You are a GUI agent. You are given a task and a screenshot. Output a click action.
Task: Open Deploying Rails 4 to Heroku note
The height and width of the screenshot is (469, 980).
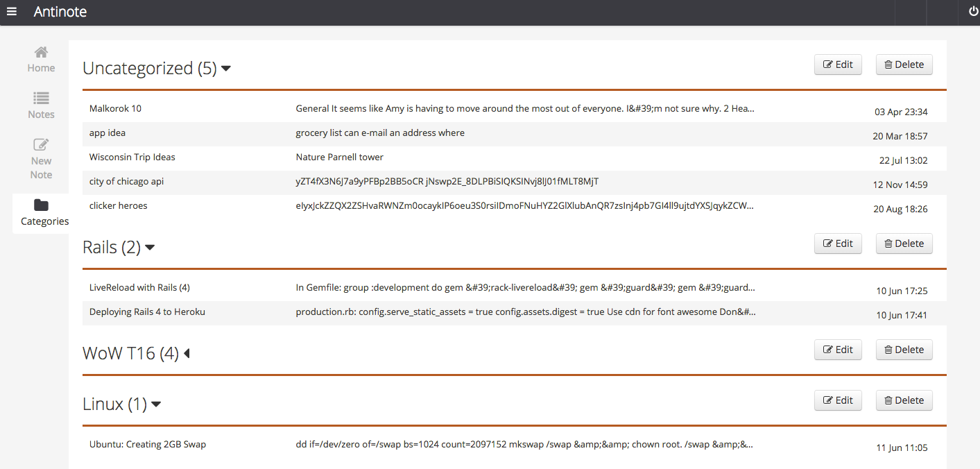(147, 312)
